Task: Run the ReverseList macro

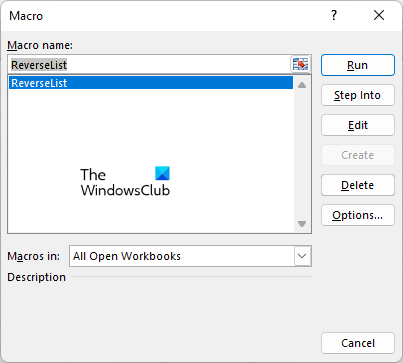Action: click(358, 65)
